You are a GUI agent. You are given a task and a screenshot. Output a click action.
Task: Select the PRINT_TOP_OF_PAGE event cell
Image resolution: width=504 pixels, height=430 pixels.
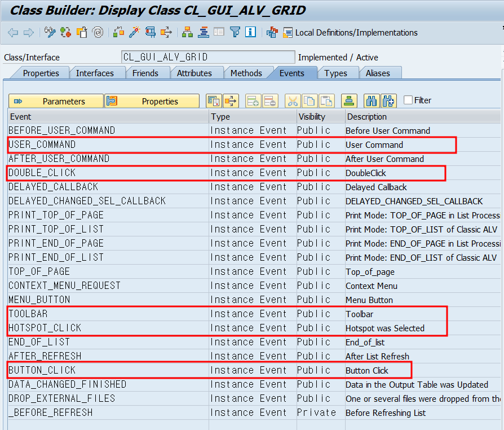pyautogui.click(x=108, y=215)
